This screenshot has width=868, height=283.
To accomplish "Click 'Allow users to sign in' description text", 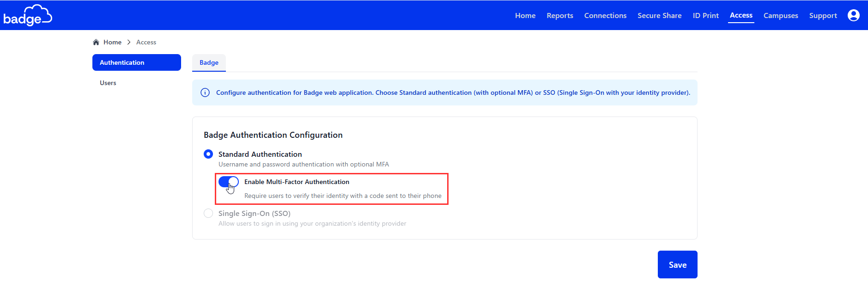I will (312, 223).
